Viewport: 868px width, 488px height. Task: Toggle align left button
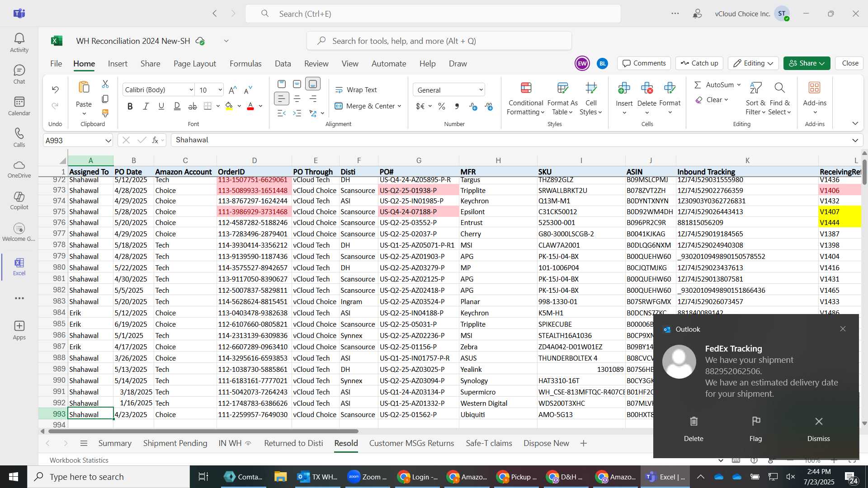pos(281,99)
